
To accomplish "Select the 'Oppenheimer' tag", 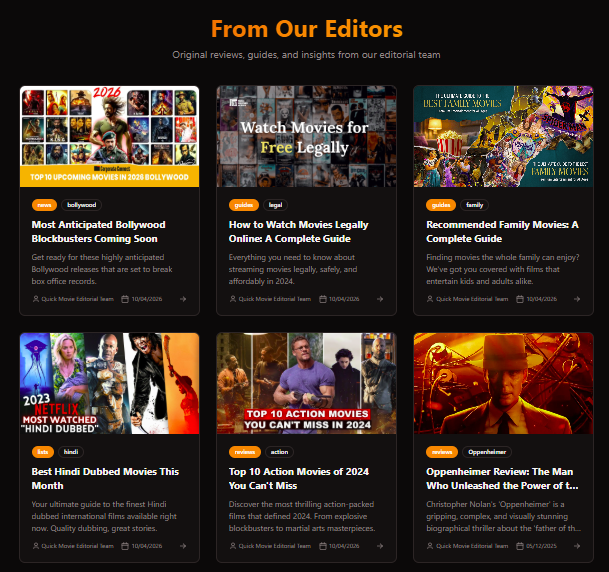I will (x=487, y=452).
